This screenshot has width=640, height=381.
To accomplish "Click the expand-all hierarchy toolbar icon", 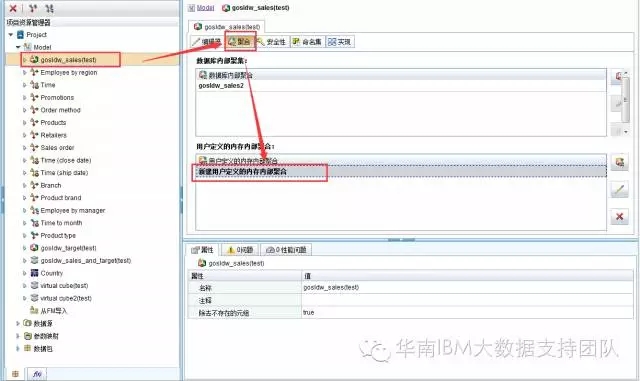I will click(33, 8).
